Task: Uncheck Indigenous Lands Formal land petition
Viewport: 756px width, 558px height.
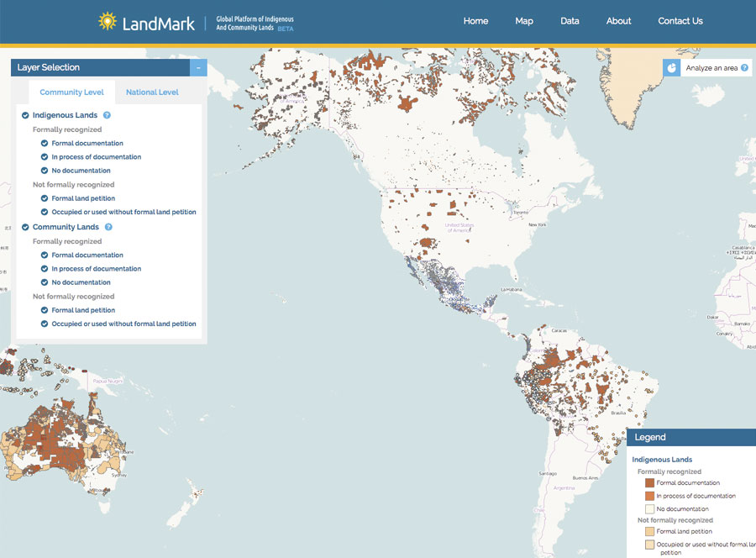Action: click(x=45, y=198)
